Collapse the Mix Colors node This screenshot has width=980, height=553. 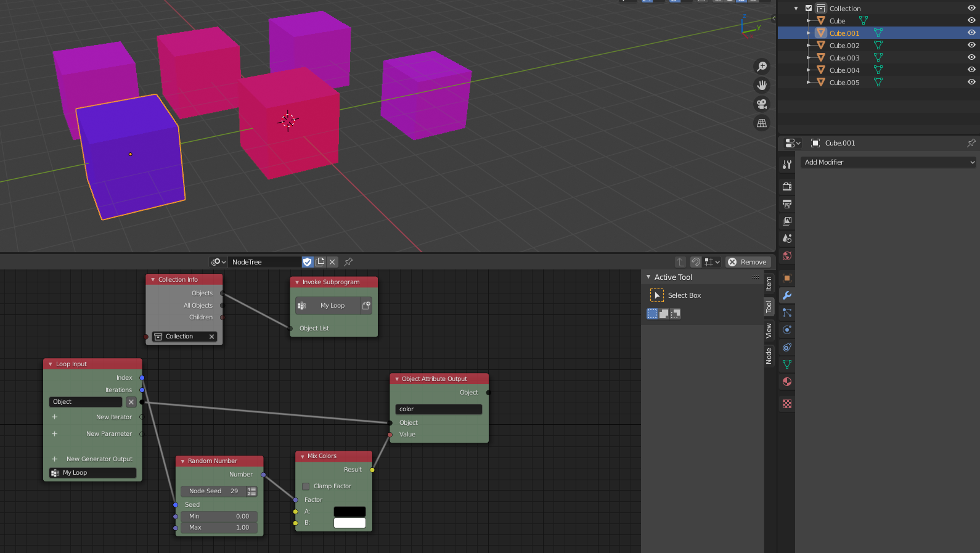point(303,457)
